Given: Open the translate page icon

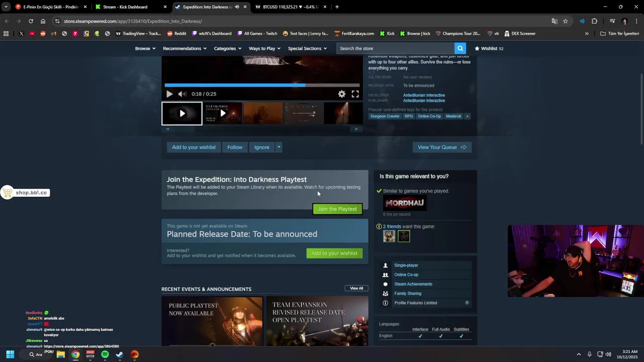Looking at the screenshot, I should (x=554, y=21).
